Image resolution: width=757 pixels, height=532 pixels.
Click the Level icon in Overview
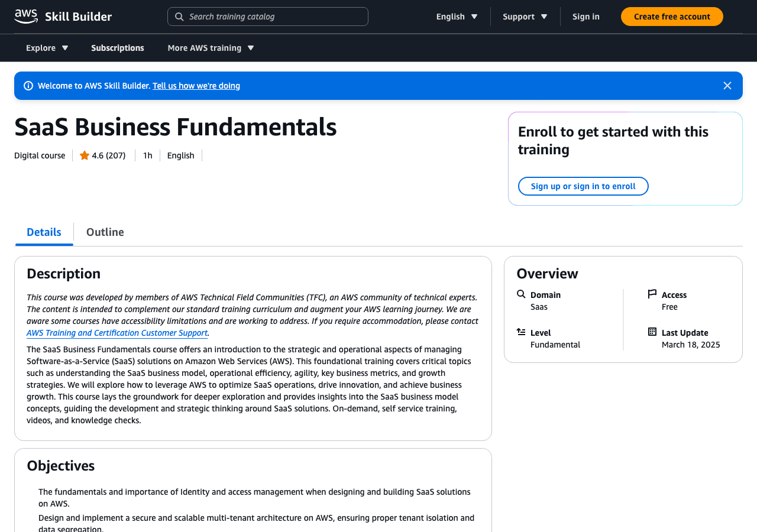[521, 332]
